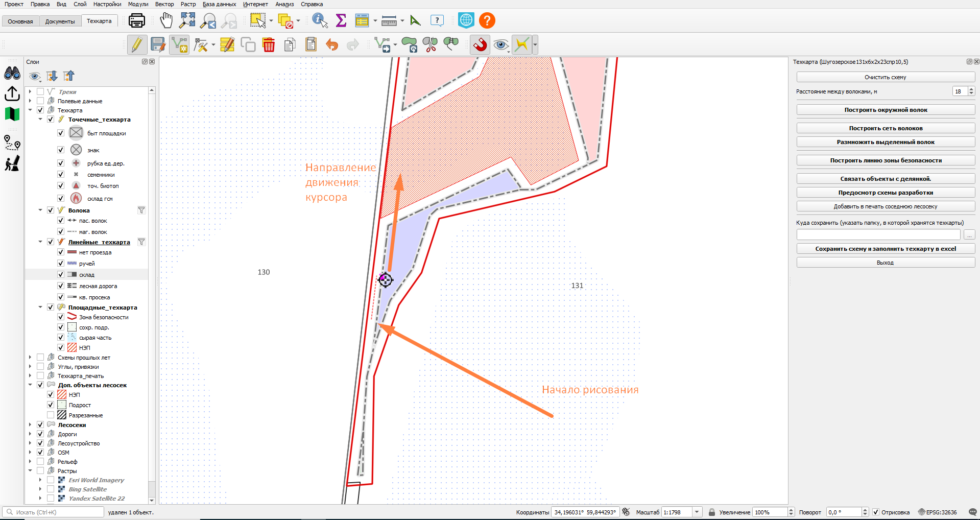Expand the Лесосеки layer group
Image resolution: width=980 pixels, height=520 pixels.
(30, 425)
